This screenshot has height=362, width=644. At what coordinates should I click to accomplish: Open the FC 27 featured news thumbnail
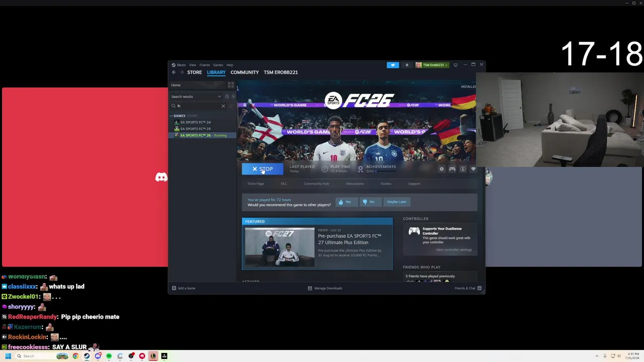pyautogui.click(x=280, y=247)
